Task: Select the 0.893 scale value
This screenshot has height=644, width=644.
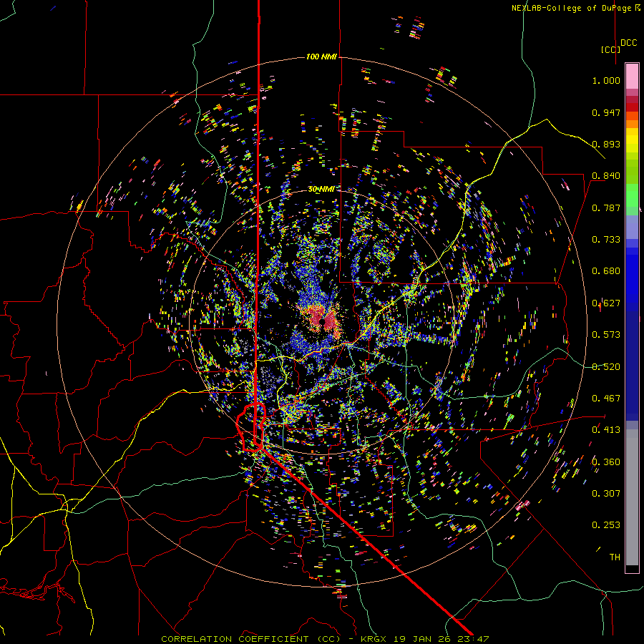Action: pyautogui.click(x=606, y=144)
